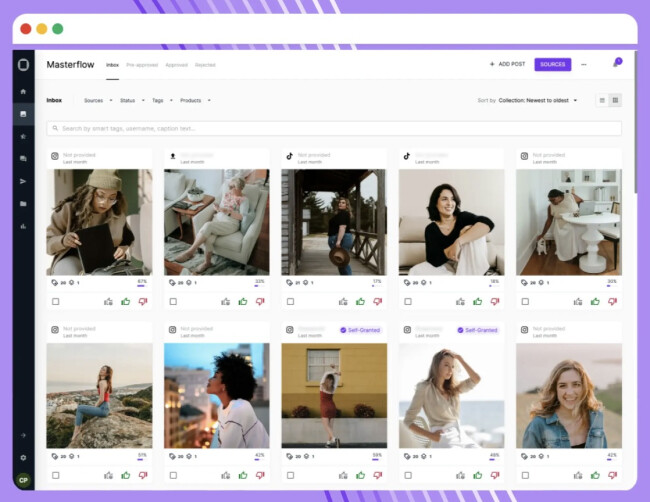Open the Status filter dropdown

click(x=130, y=100)
